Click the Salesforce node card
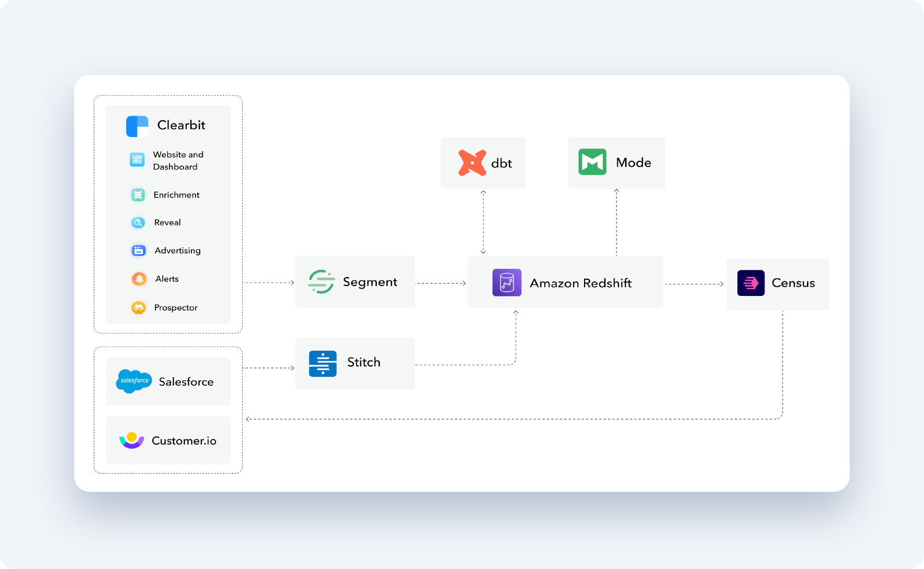The height and width of the screenshot is (569, 924). pos(168,381)
